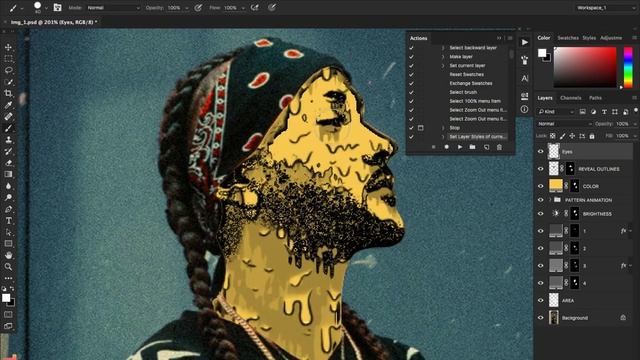The width and height of the screenshot is (640, 360).
Task: Select the Rectangular Marquee tool
Action: [8, 59]
